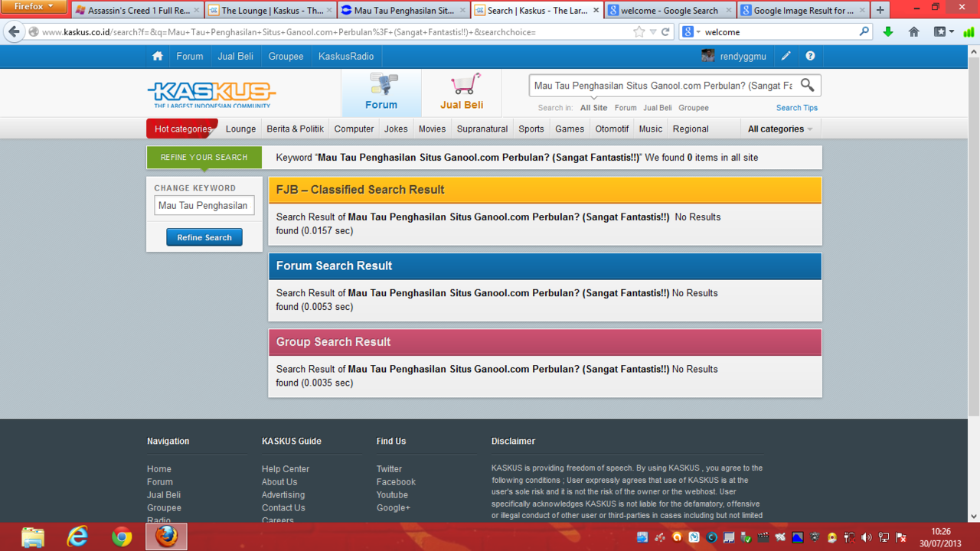Screen dimensions: 980x551
Task: Click the browser address bar URL
Action: point(329,32)
